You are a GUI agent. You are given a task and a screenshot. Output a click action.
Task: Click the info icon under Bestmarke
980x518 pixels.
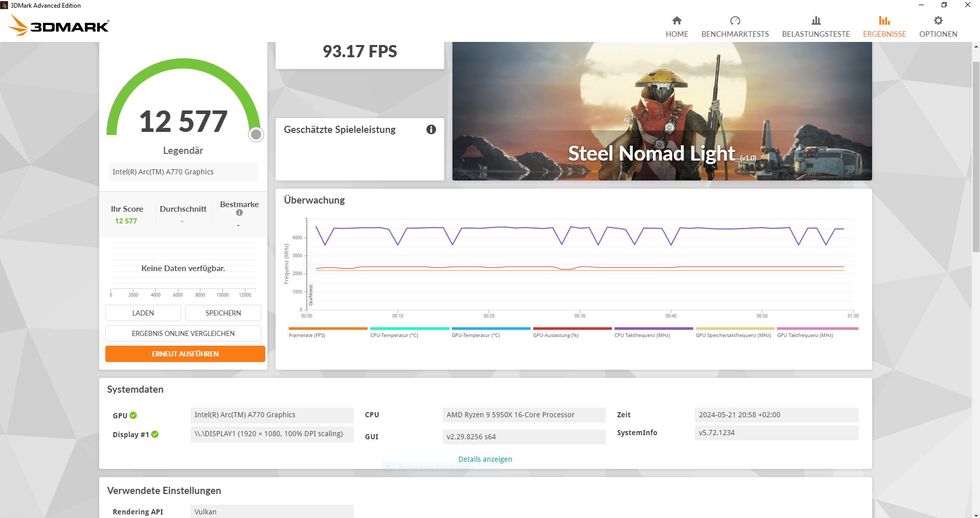pyautogui.click(x=239, y=213)
